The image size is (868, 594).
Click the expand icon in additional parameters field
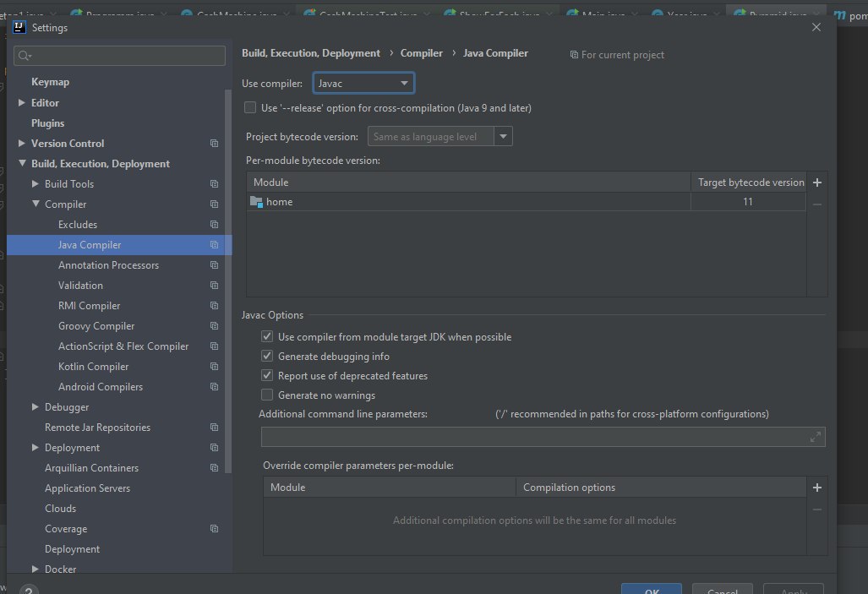tap(815, 437)
